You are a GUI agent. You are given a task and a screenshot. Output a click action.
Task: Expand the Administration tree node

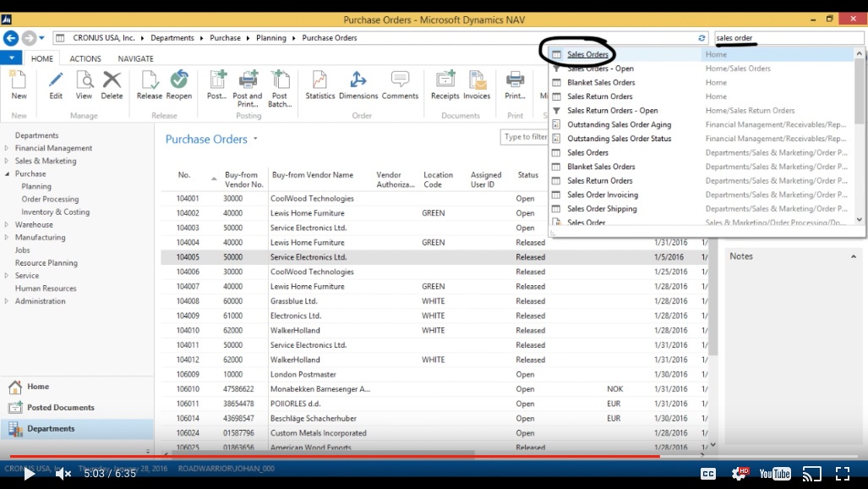pos(7,301)
